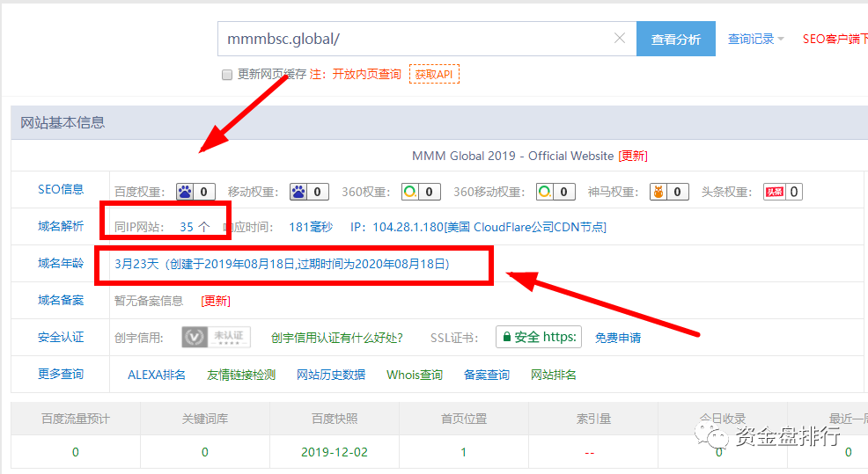Click 更新 next to the site title

633,156
